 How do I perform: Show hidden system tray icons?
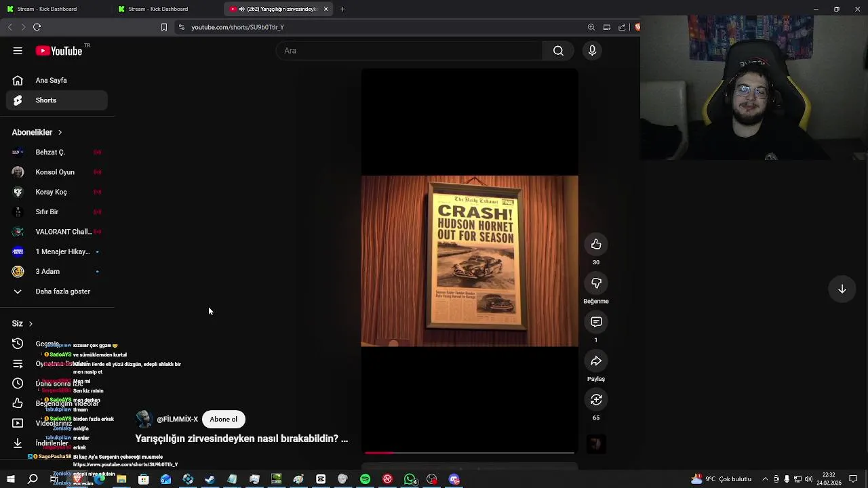[765, 479]
